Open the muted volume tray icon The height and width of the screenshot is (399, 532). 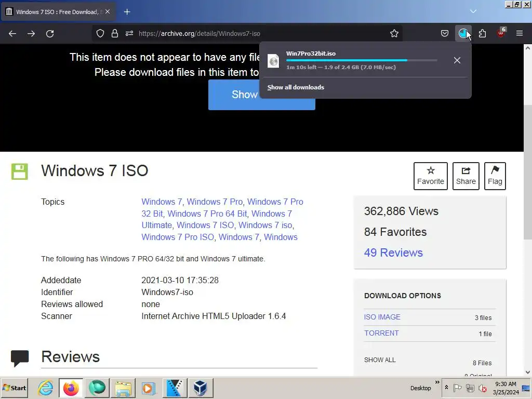tap(482, 388)
